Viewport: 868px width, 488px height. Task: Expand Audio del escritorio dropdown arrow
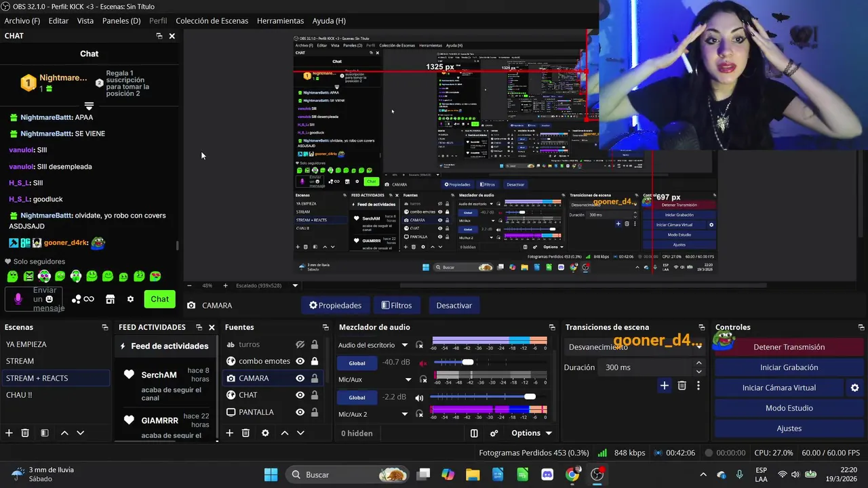(x=405, y=346)
